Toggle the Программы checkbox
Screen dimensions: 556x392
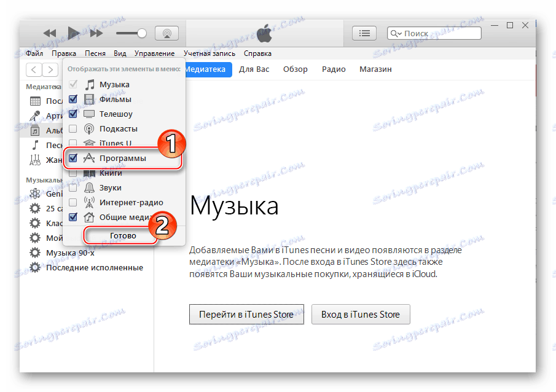pyautogui.click(x=72, y=158)
